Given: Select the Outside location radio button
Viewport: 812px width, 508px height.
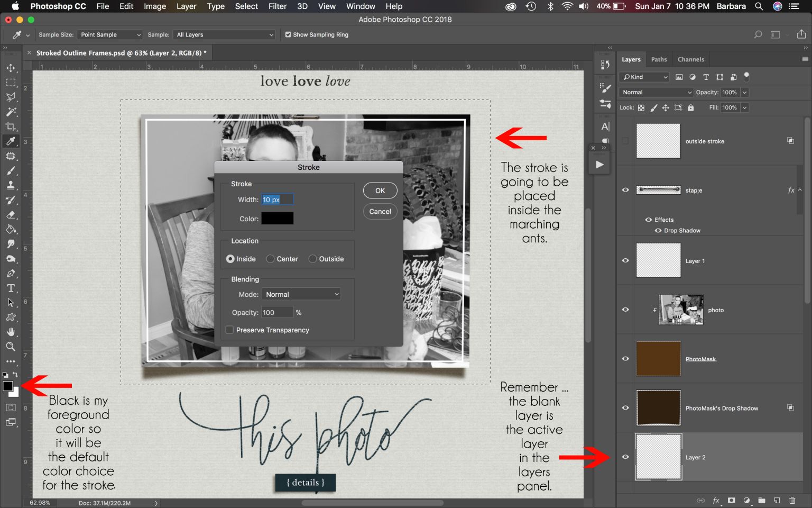Looking at the screenshot, I should (x=312, y=259).
